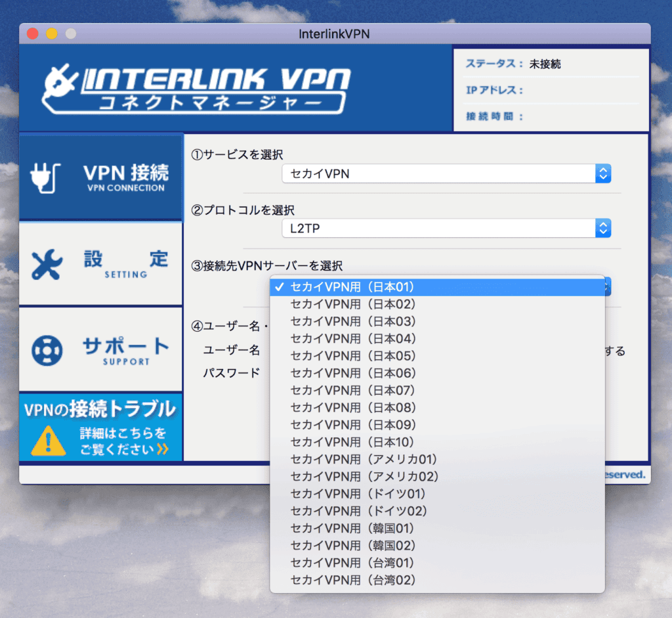Screen dimensions: 672x618
Task: Click the IP アドレス label
Action: point(494,90)
